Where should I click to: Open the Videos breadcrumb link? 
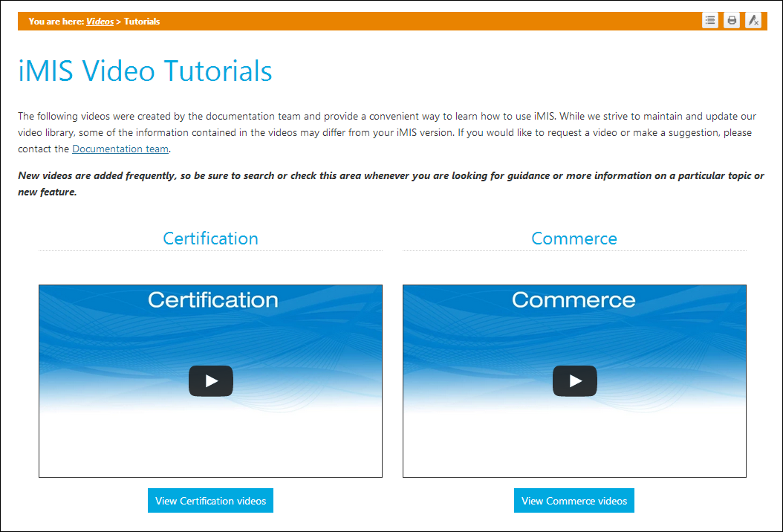100,22
